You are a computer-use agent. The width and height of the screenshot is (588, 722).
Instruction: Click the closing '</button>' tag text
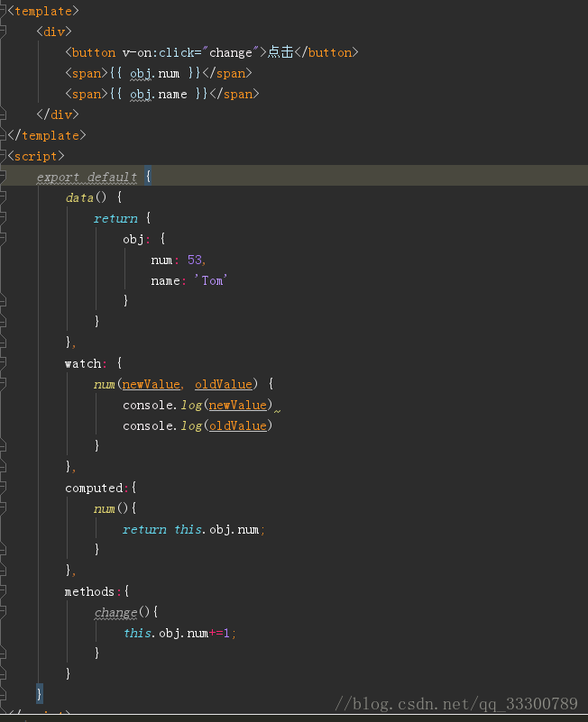tap(326, 52)
